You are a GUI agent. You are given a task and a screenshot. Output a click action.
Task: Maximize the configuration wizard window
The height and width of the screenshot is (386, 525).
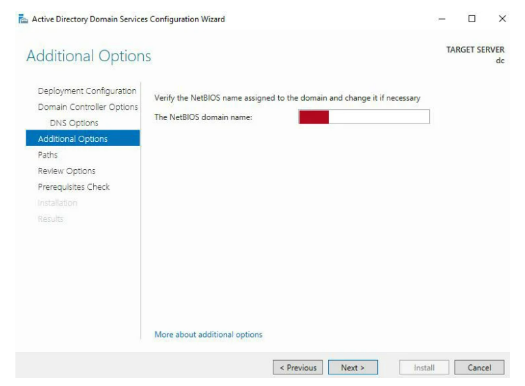[472, 19]
